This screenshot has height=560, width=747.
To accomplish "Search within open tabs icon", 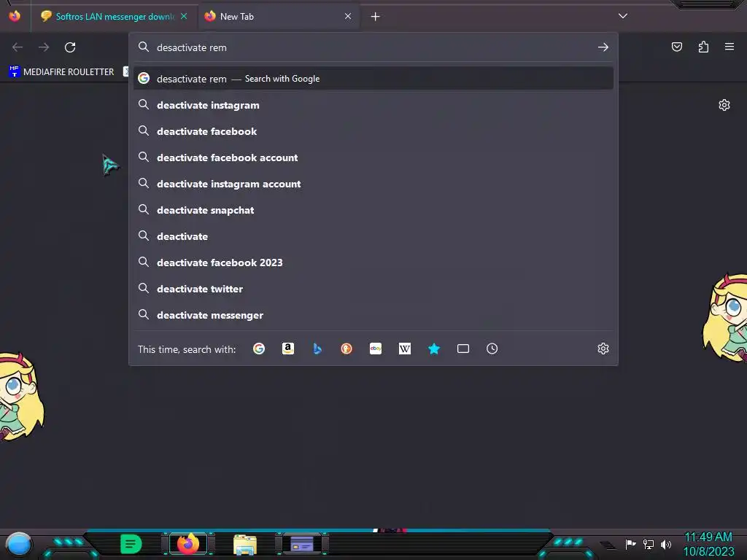I will (463, 349).
